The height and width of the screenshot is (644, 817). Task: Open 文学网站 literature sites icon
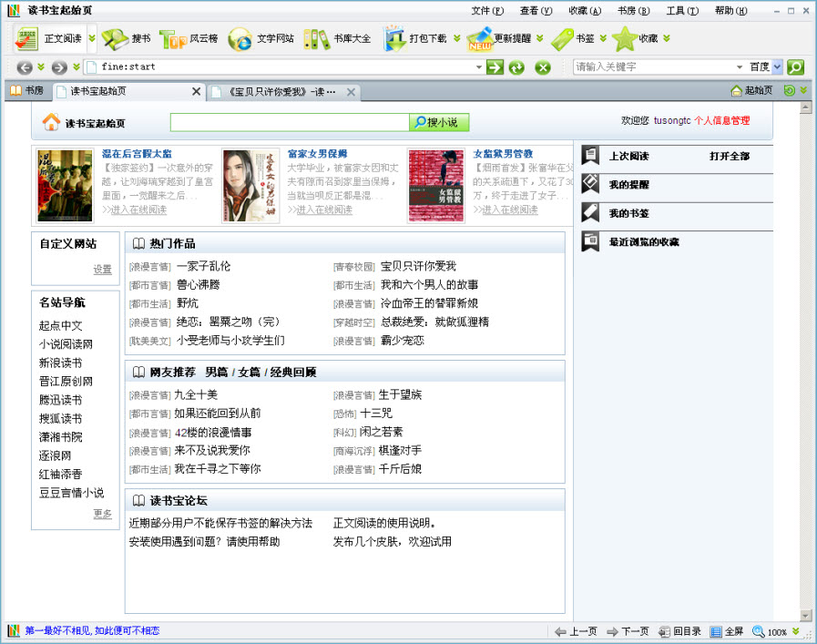240,39
